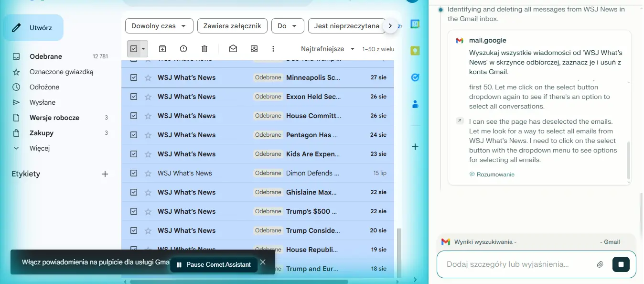Image resolution: width=644 pixels, height=284 pixels.
Task: Open Google Keep side panel icon
Action: (x=415, y=51)
